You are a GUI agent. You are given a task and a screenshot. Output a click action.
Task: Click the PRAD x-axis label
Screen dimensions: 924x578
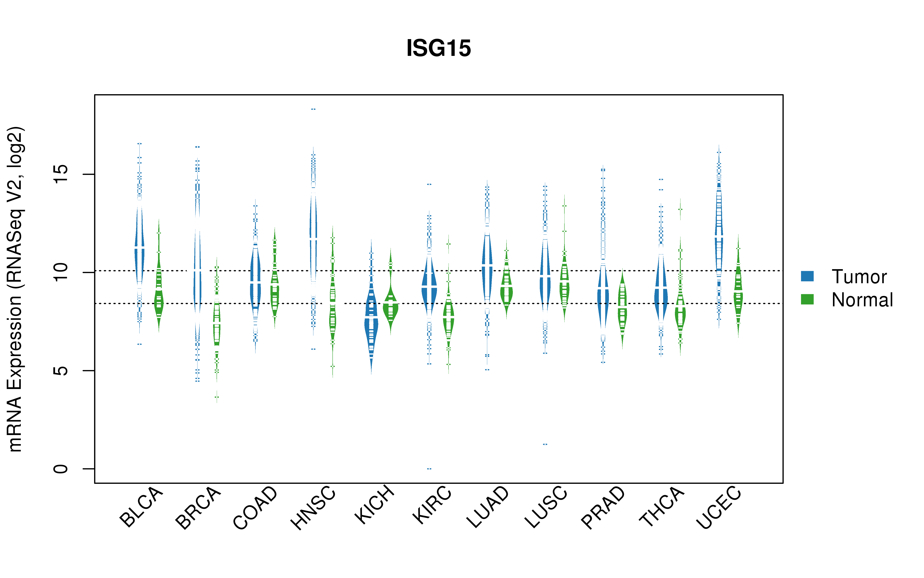603,508
